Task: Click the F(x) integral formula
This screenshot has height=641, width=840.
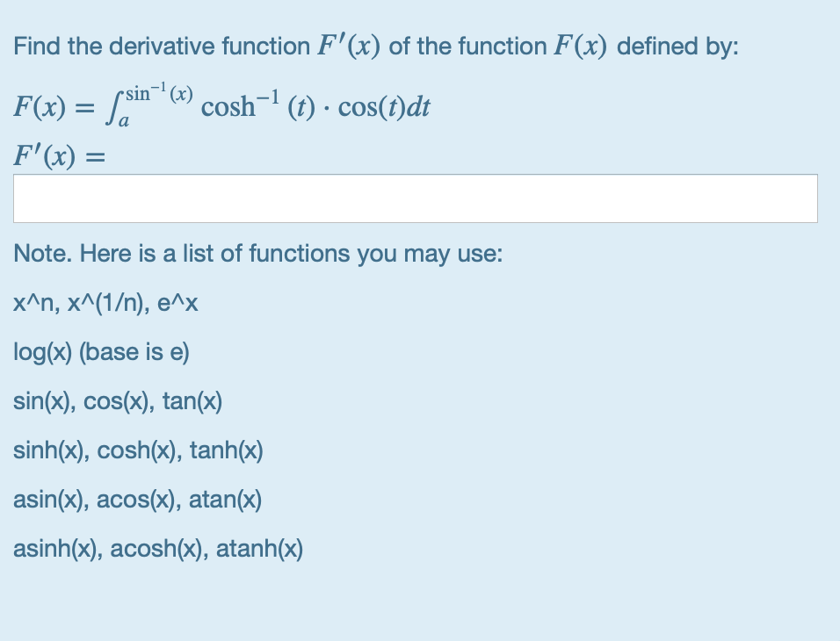Action: pyautogui.click(x=220, y=105)
